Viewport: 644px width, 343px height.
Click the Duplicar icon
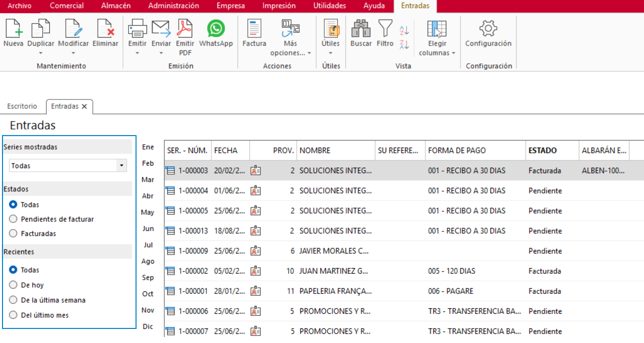41,28
